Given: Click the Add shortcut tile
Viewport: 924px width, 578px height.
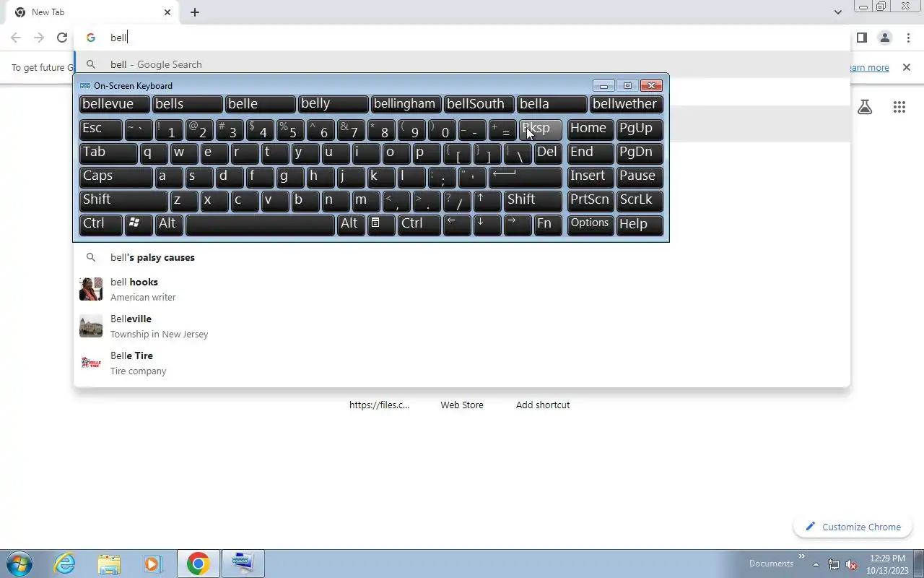Looking at the screenshot, I should pos(543,405).
